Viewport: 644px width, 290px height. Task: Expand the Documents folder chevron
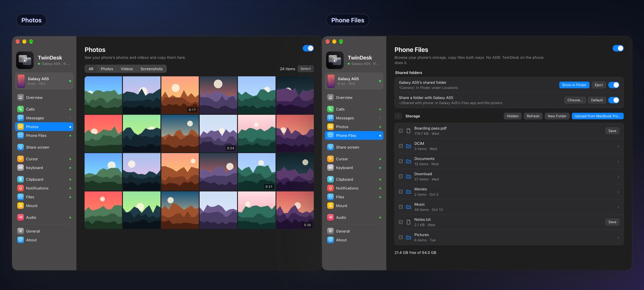[618, 162]
